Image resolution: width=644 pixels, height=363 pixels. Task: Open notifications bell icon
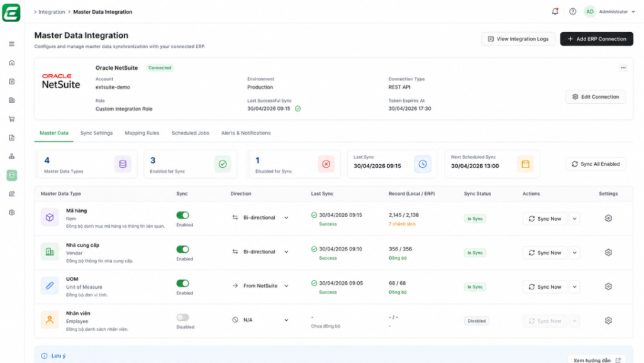click(555, 11)
